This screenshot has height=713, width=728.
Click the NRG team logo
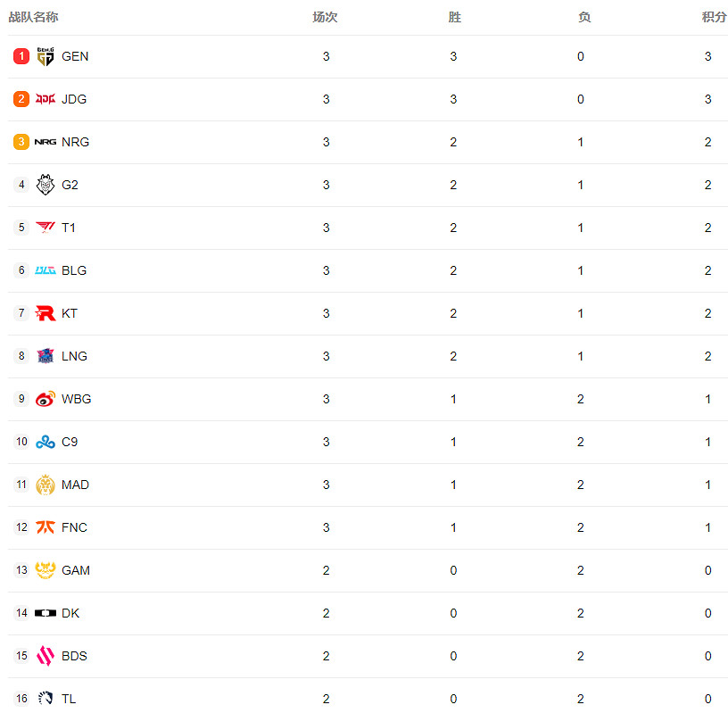coord(45,142)
